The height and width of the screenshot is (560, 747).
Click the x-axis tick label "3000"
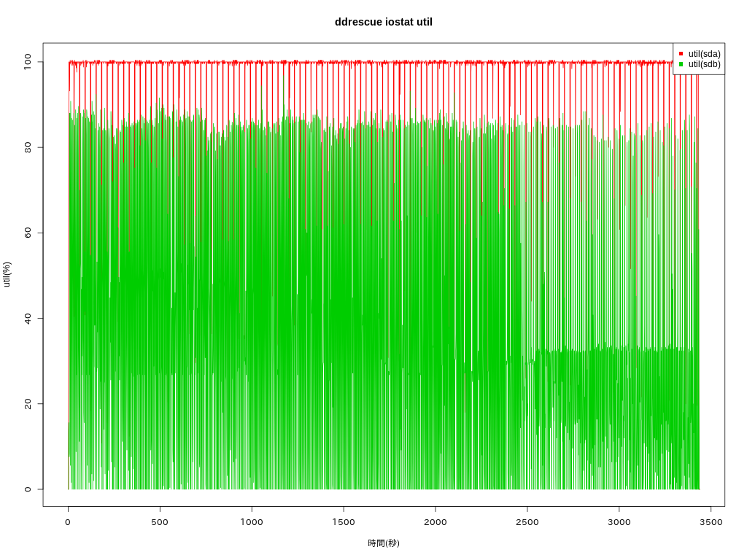619,522
